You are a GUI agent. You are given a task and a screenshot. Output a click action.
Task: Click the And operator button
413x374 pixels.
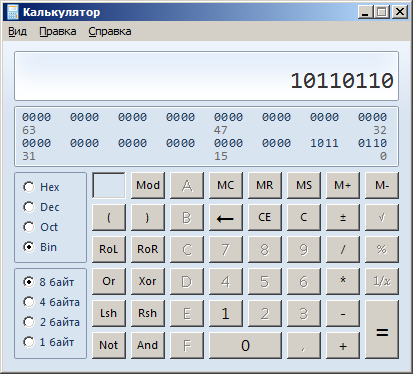pos(148,346)
